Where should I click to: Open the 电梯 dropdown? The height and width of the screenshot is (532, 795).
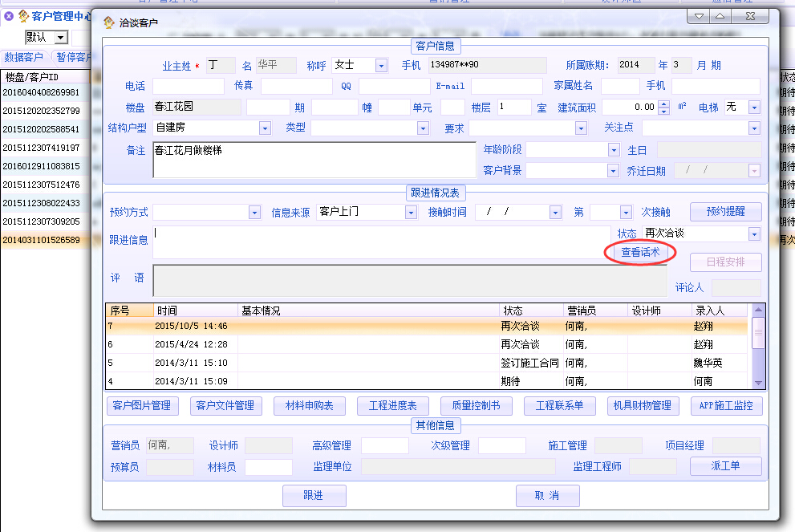pyautogui.click(x=754, y=108)
